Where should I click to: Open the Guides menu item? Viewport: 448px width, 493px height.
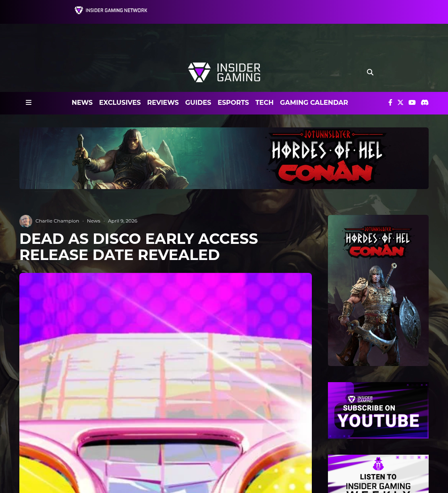point(198,103)
